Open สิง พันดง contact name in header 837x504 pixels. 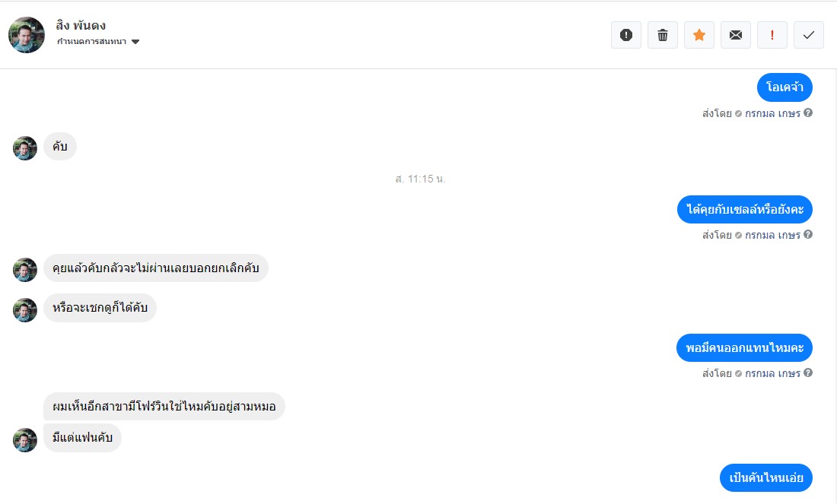coord(81,25)
